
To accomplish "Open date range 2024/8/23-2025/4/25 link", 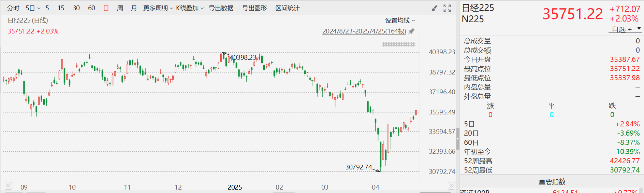I will click(364, 31).
